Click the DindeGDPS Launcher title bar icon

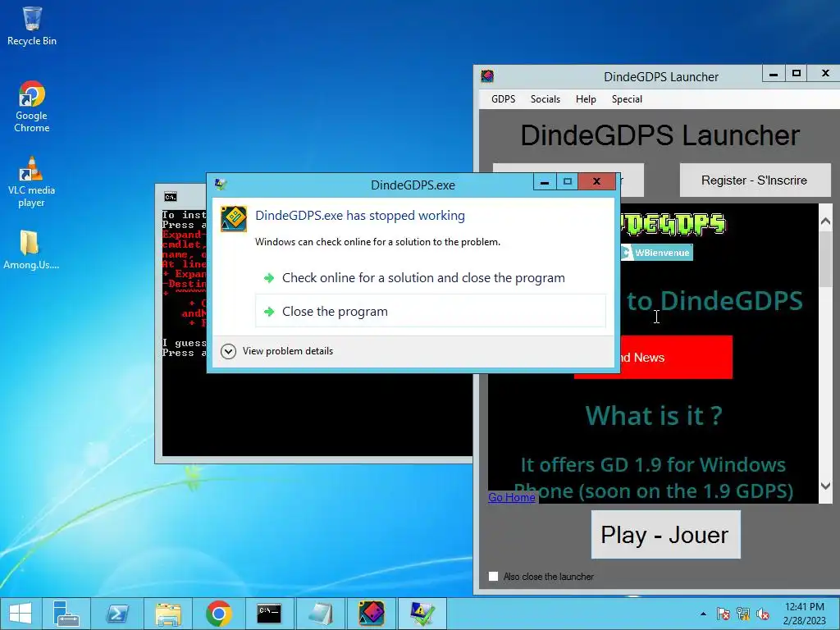[487, 76]
